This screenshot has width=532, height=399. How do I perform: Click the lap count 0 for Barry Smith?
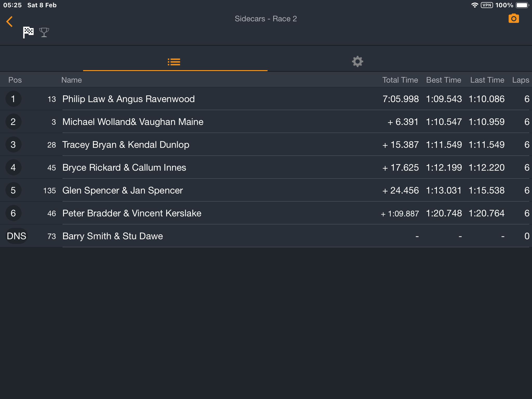(527, 236)
